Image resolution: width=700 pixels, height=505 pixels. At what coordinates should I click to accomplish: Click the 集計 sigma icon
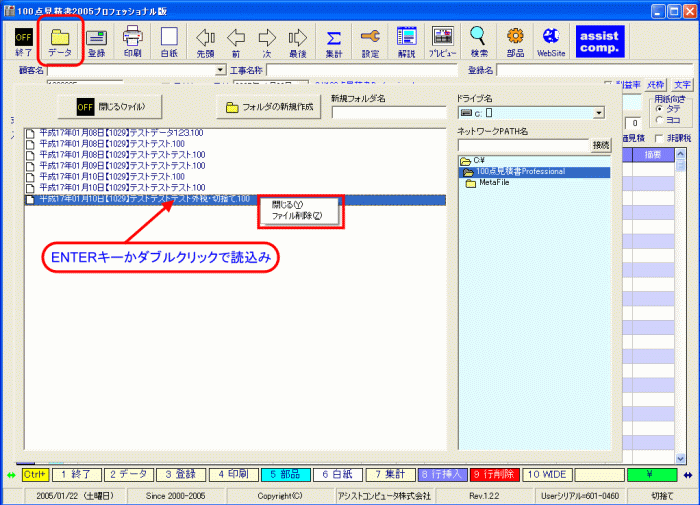(x=333, y=42)
